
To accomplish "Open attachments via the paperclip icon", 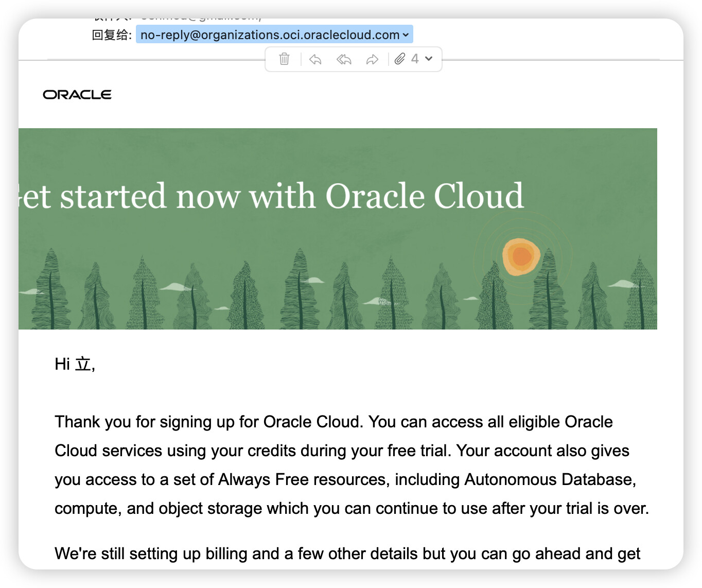I will click(x=400, y=59).
